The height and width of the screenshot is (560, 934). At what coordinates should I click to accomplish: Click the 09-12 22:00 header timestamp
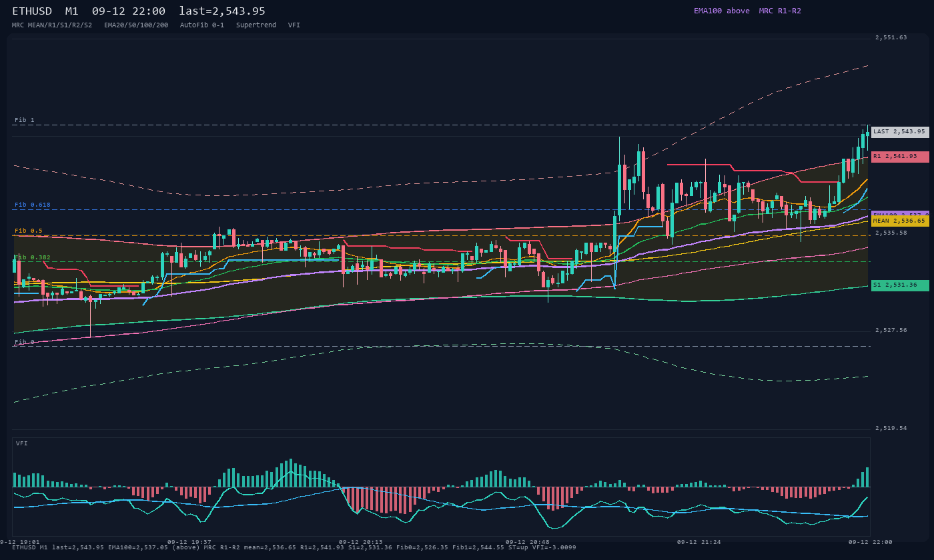point(129,11)
